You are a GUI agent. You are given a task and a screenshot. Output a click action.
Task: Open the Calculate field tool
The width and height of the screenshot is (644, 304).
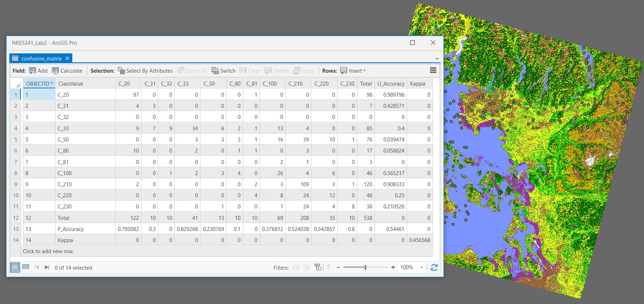pyautogui.click(x=67, y=71)
